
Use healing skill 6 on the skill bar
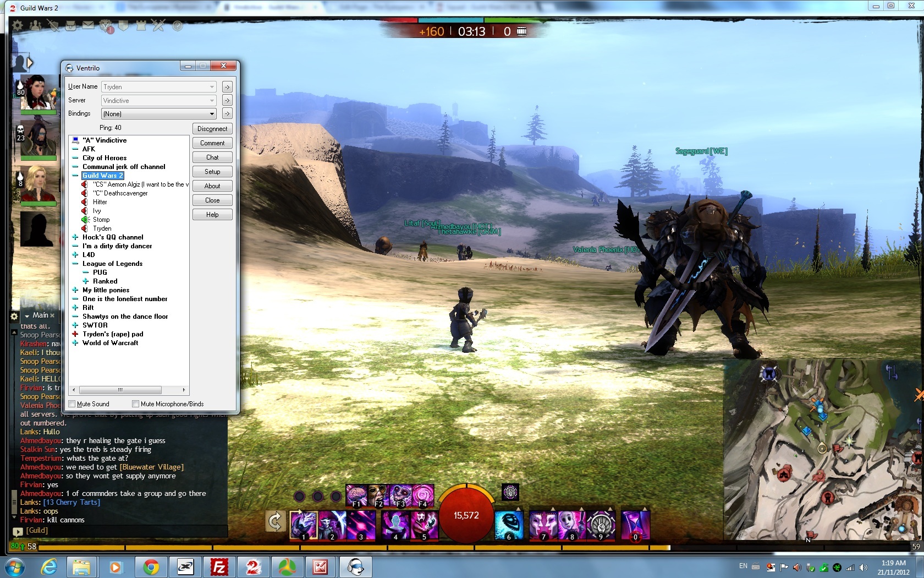click(x=509, y=525)
